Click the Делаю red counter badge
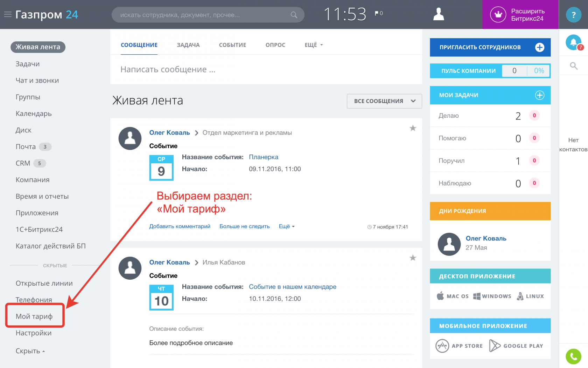The width and height of the screenshot is (588, 368). 534,115
